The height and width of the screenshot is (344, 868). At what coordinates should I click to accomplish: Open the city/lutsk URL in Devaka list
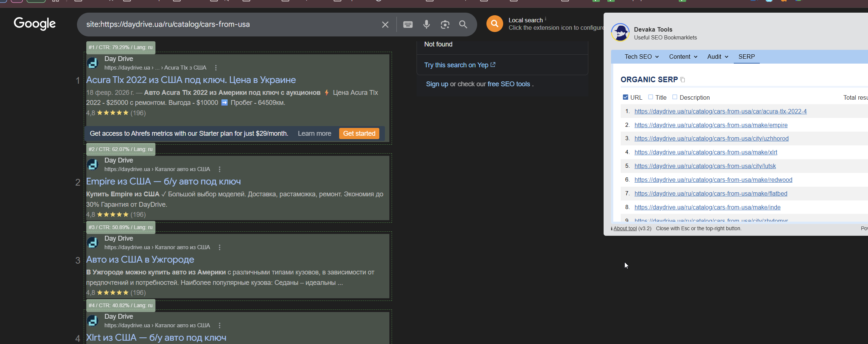click(x=705, y=166)
